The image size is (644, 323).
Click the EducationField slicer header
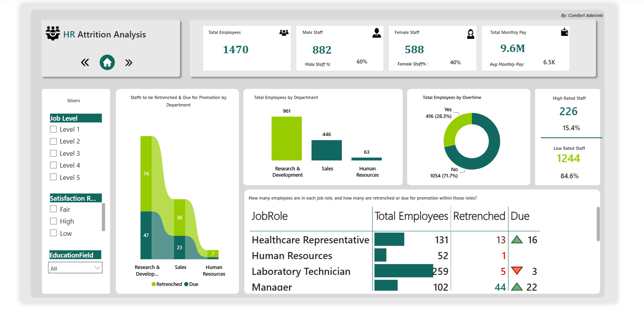(x=75, y=255)
